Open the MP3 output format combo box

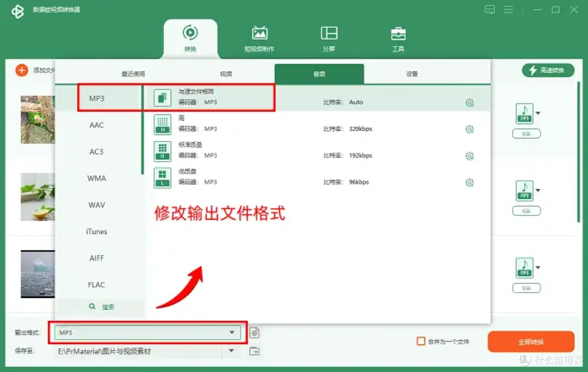click(x=148, y=333)
